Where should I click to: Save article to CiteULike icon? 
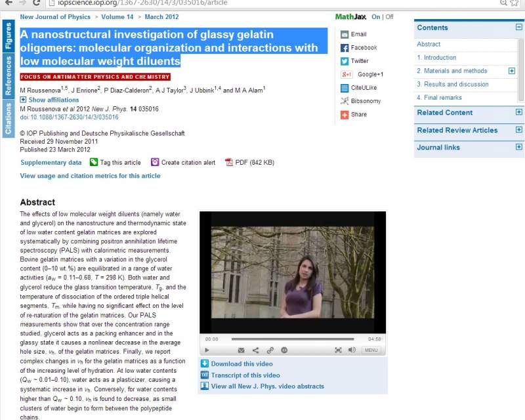point(344,88)
